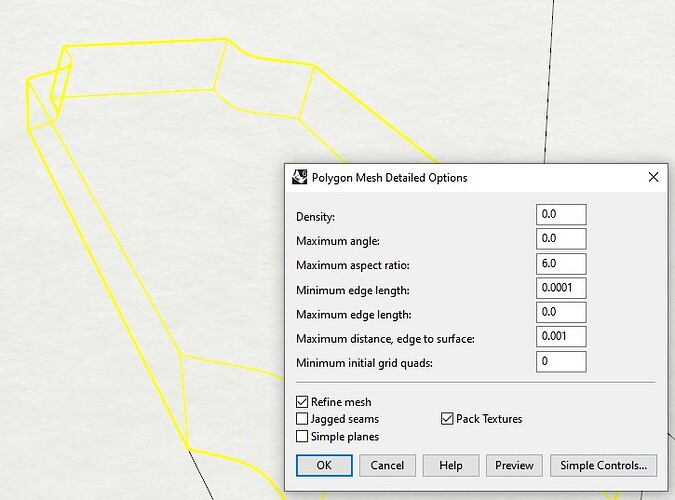The width and height of the screenshot is (675, 500).
Task: Click the Minimum edge length field
Action: pyautogui.click(x=560, y=289)
